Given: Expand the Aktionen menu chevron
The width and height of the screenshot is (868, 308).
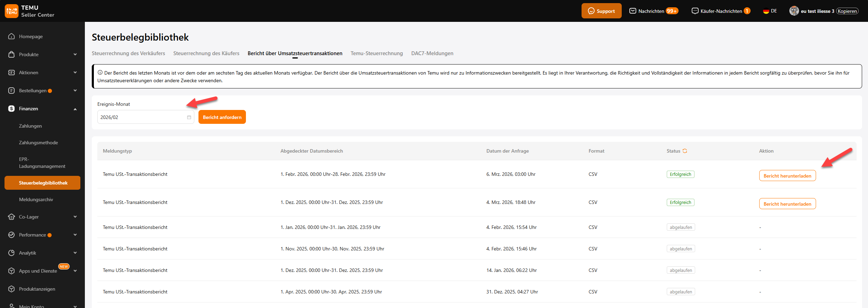Looking at the screenshot, I should [75, 72].
